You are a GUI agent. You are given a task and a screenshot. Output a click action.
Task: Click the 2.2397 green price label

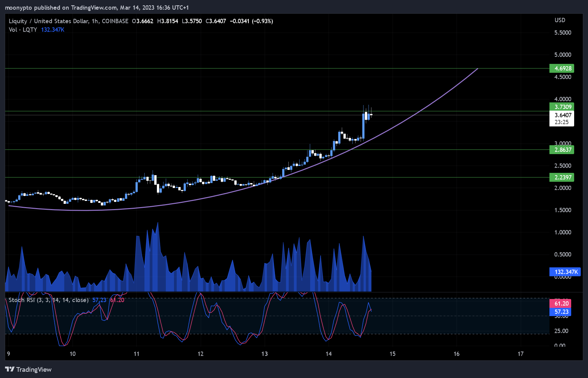tap(562, 177)
